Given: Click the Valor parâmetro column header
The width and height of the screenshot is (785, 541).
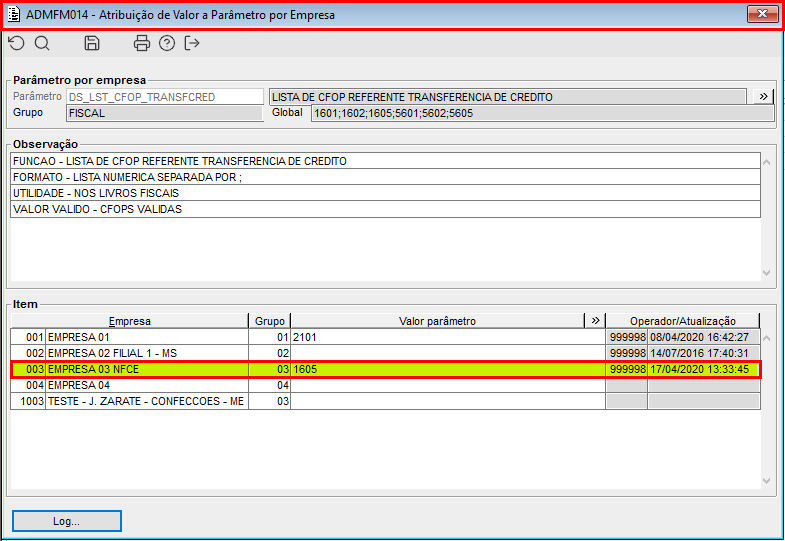Looking at the screenshot, I should pos(437,321).
